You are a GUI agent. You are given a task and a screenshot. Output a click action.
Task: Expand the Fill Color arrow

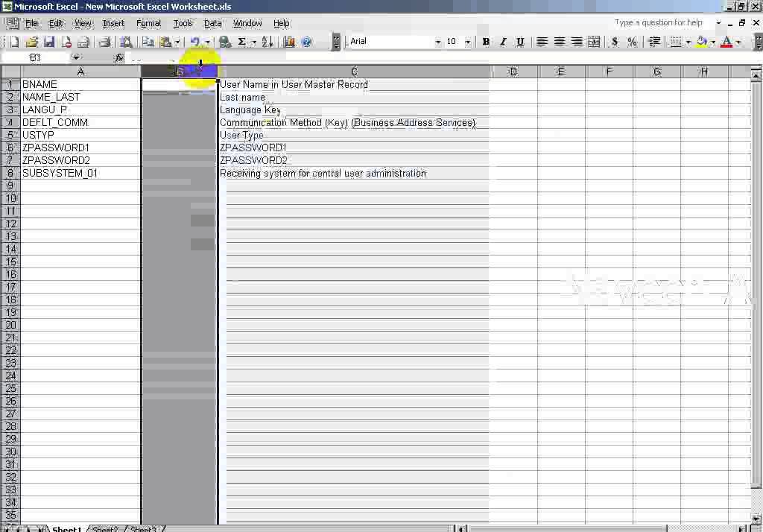click(713, 42)
